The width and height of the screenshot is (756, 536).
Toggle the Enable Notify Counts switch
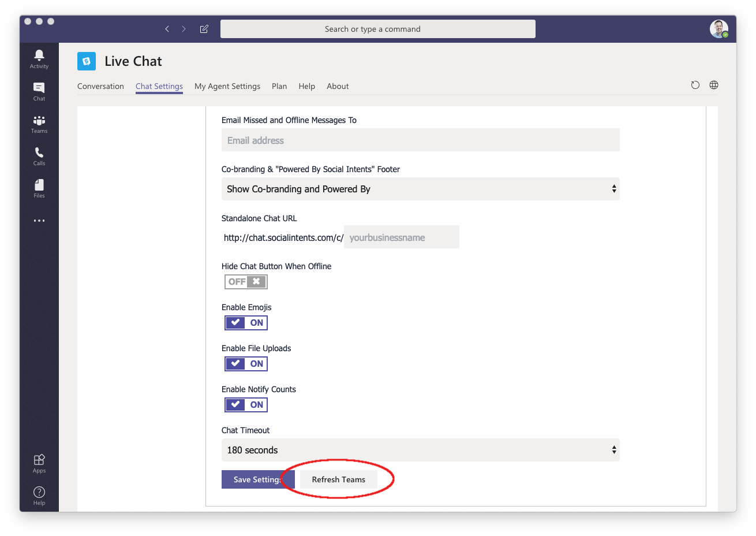tap(246, 405)
